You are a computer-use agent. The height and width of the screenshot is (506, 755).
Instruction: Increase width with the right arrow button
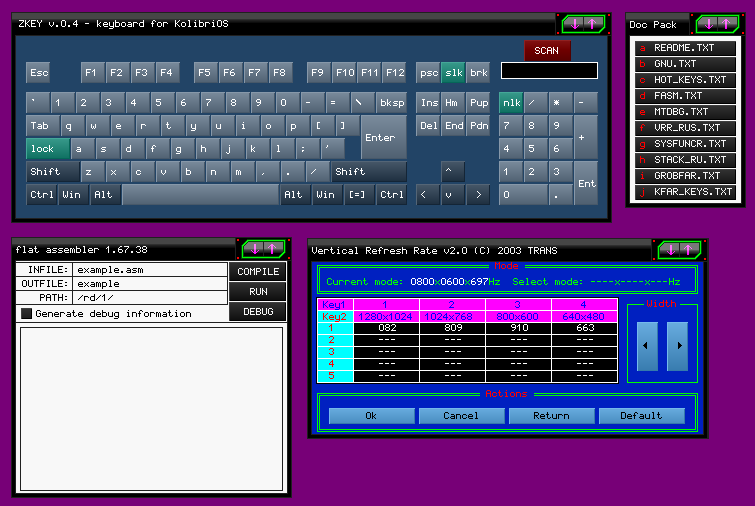pos(677,345)
